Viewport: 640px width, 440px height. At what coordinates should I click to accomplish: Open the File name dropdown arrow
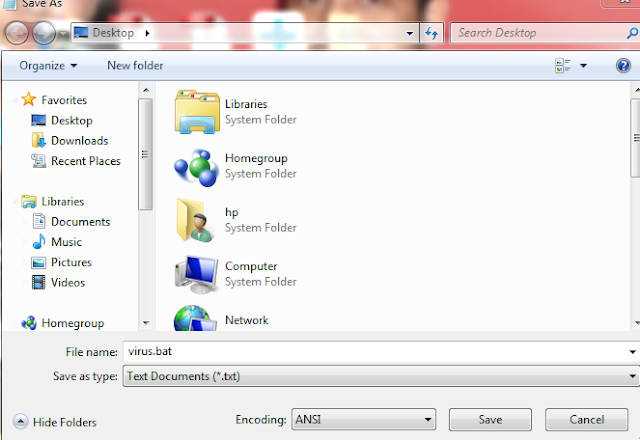tap(632, 352)
